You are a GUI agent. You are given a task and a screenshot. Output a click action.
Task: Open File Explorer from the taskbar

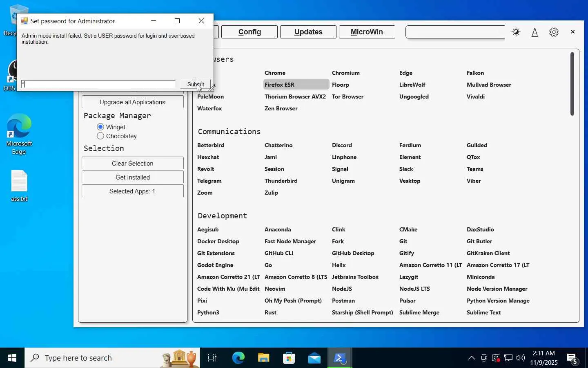tap(264, 358)
